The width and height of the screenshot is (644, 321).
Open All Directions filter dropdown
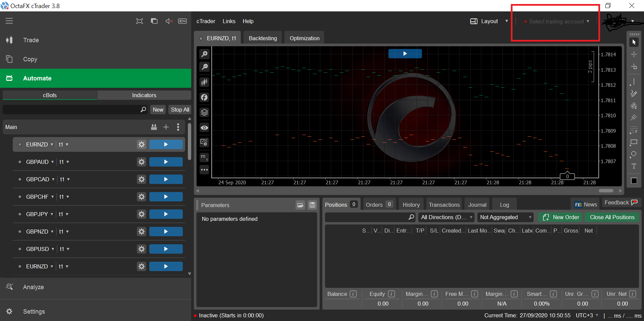446,217
